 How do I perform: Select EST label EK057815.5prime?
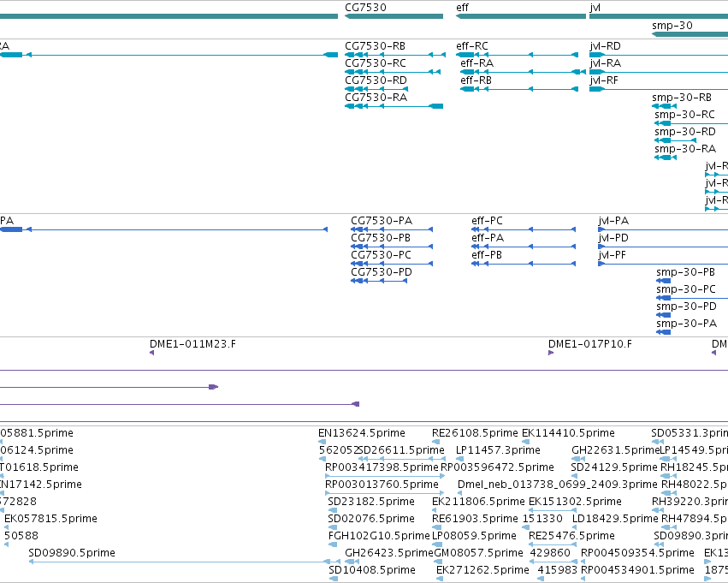pyautogui.click(x=50, y=519)
